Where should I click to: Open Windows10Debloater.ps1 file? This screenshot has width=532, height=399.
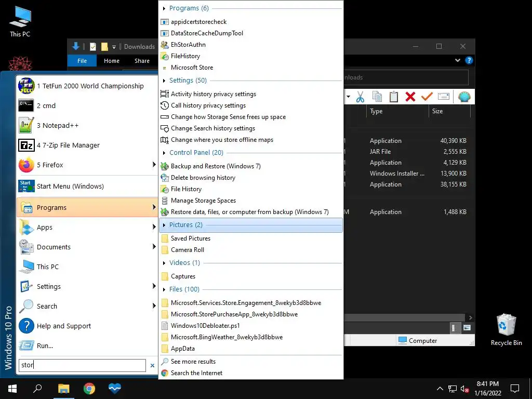coord(251,326)
